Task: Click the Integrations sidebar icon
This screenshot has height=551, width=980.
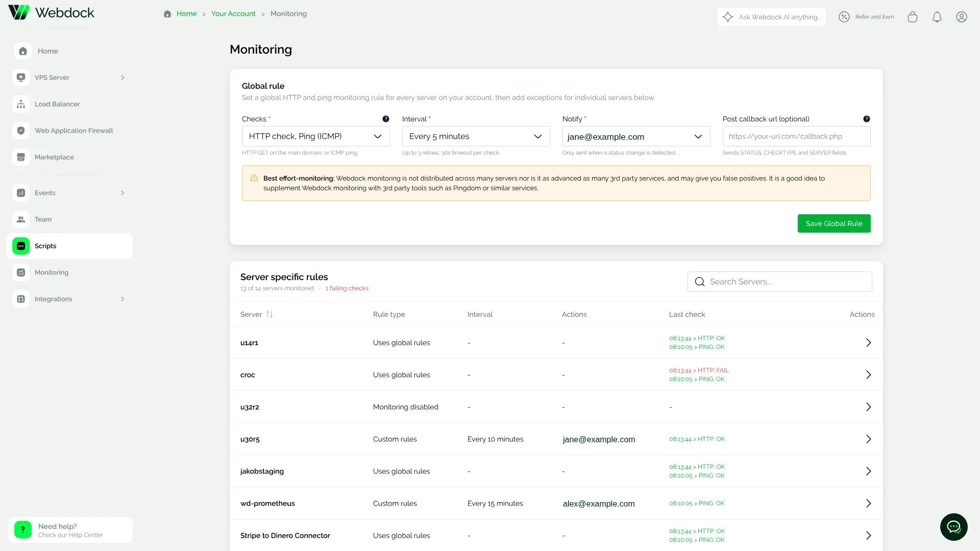Action: tap(21, 299)
